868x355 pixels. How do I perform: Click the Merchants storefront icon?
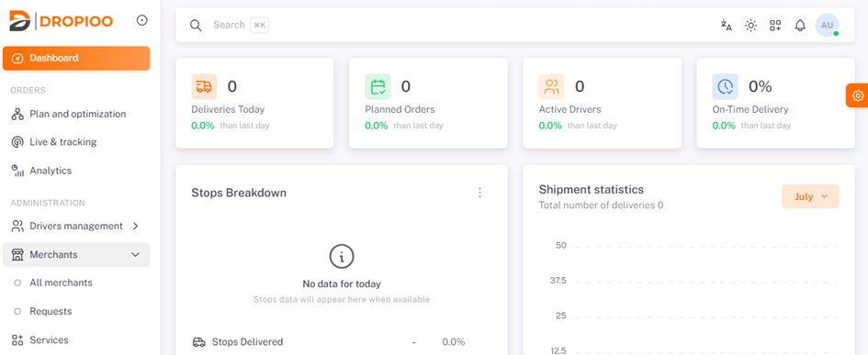pos(17,255)
